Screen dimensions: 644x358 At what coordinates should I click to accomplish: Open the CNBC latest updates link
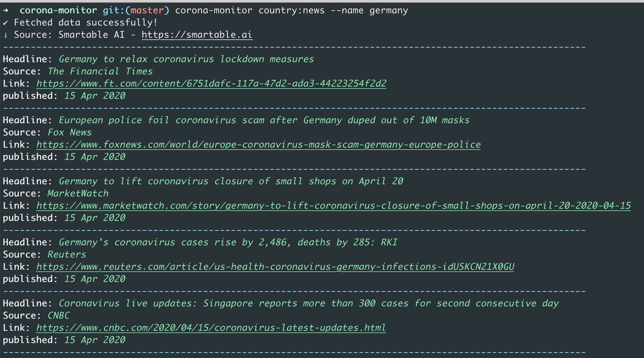(211, 328)
